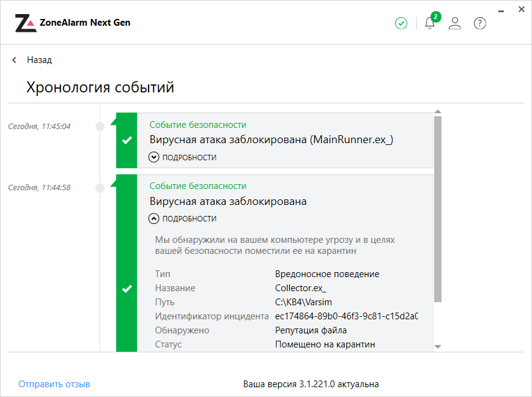Click the value Вредоносное поведение
Screen dimensions: 532x397
pyautogui.click(x=327, y=274)
